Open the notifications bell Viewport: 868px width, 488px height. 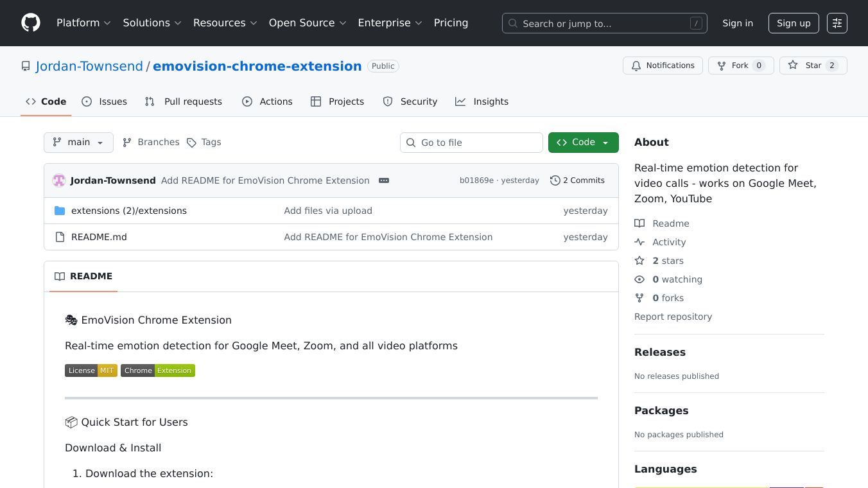[x=636, y=65]
